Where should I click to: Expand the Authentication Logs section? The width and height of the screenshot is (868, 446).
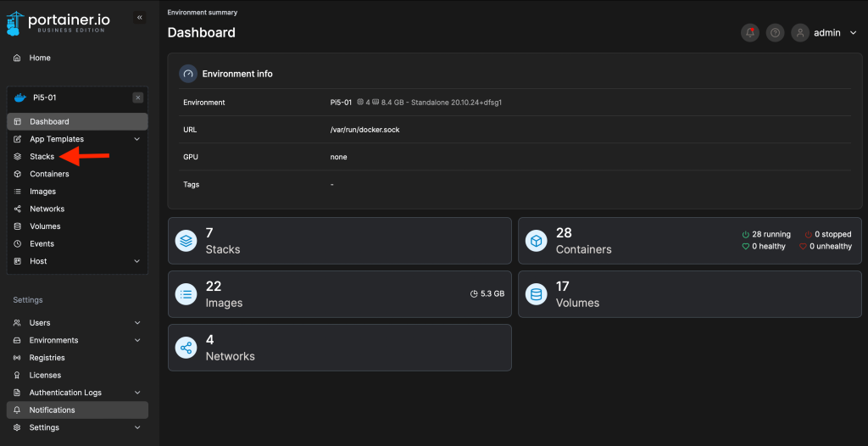click(137, 393)
